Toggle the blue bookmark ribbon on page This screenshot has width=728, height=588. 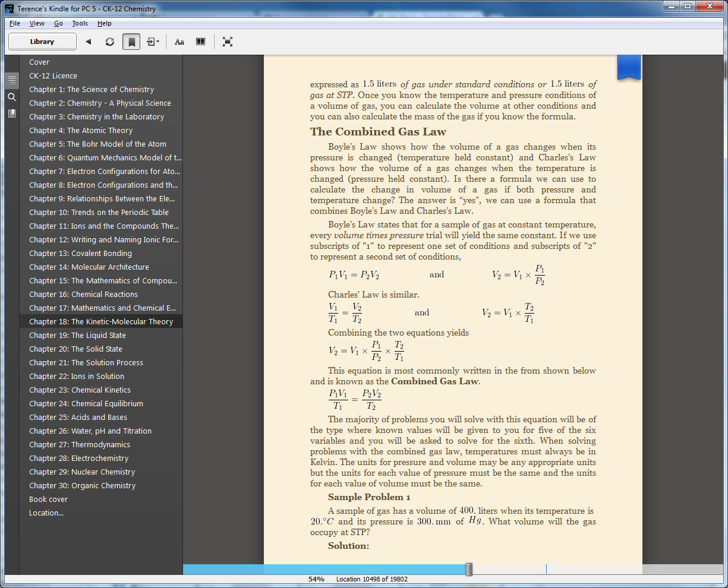629,67
